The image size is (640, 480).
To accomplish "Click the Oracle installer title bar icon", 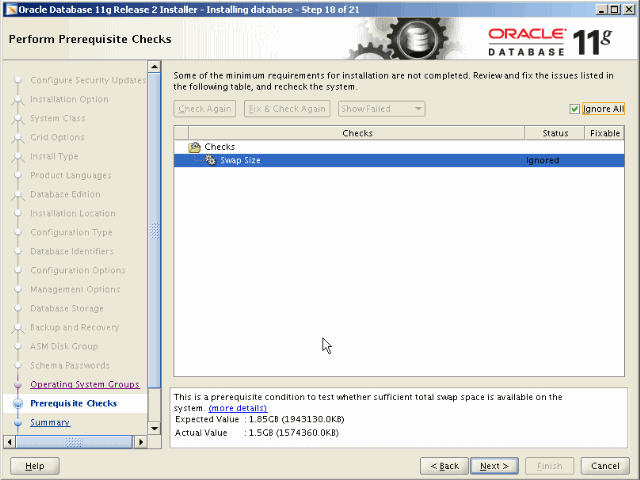I will click(x=11, y=9).
